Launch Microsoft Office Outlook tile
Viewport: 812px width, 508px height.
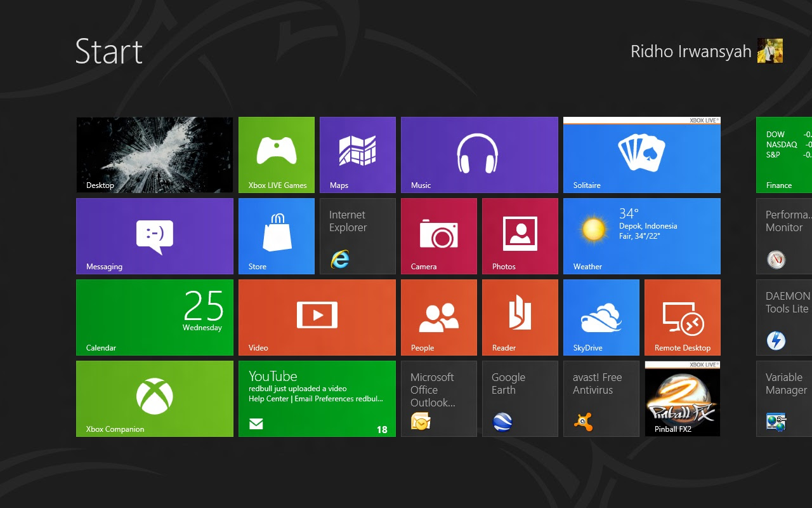(x=439, y=399)
